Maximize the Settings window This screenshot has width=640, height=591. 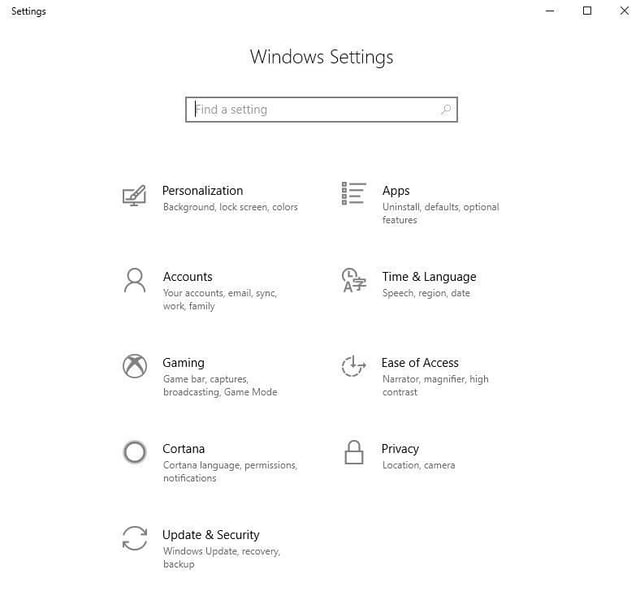coord(587,11)
